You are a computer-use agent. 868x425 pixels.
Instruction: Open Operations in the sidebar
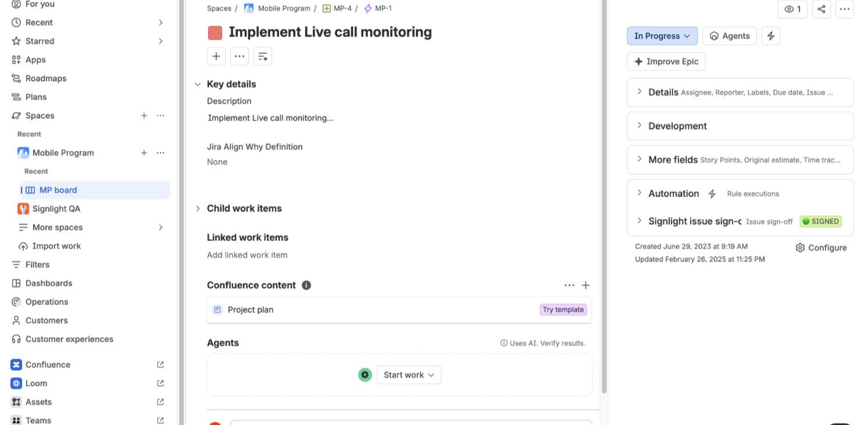tap(47, 302)
